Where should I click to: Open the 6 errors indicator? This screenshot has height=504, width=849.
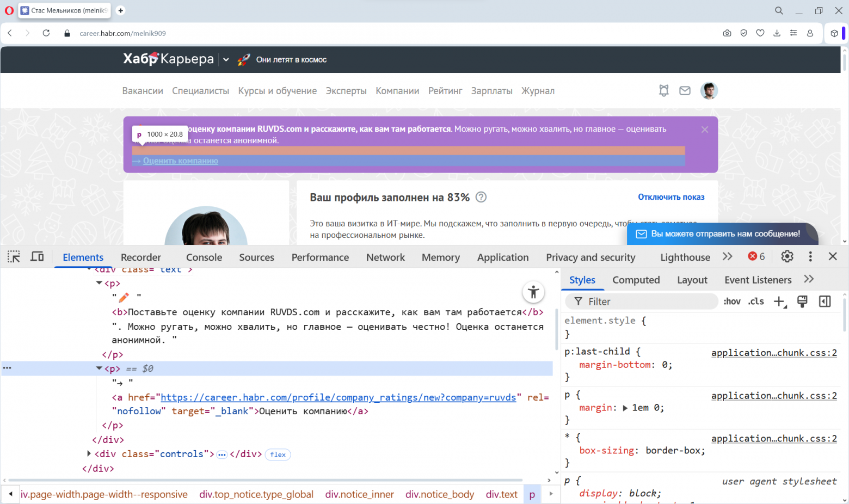756,256
